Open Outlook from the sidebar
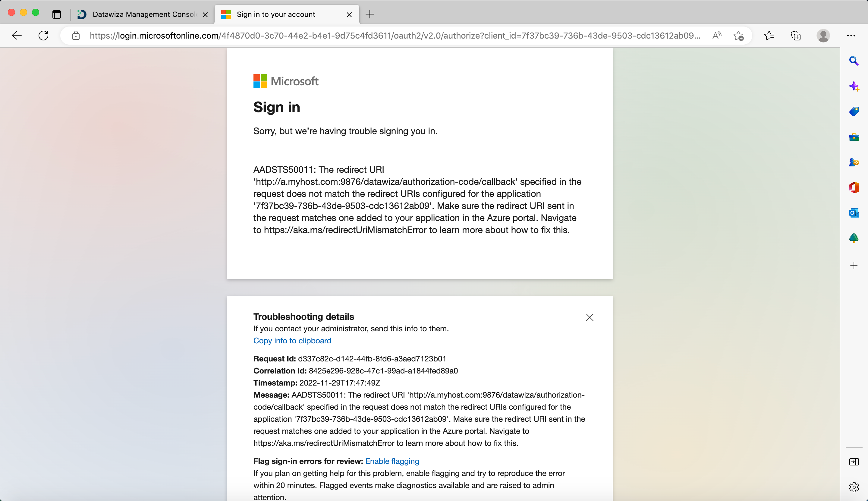This screenshot has width=868, height=501. [854, 213]
